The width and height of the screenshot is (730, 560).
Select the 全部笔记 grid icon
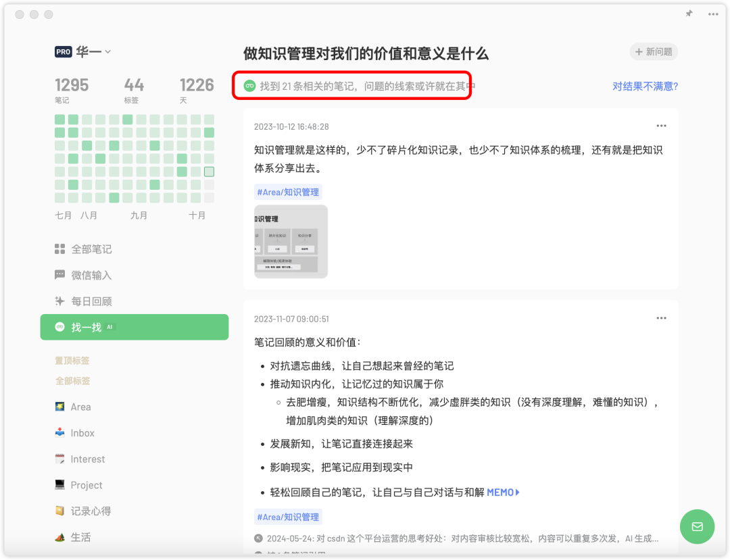tap(62, 249)
